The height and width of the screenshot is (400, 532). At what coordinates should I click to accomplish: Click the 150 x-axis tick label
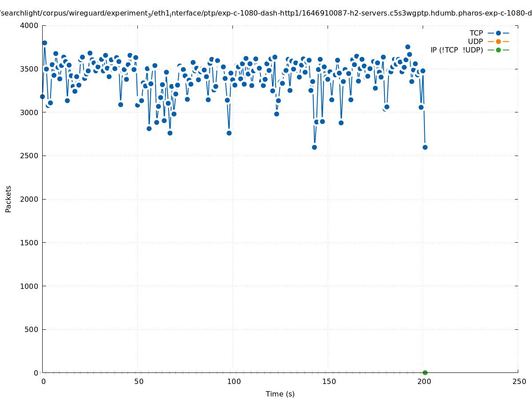coord(328,382)
